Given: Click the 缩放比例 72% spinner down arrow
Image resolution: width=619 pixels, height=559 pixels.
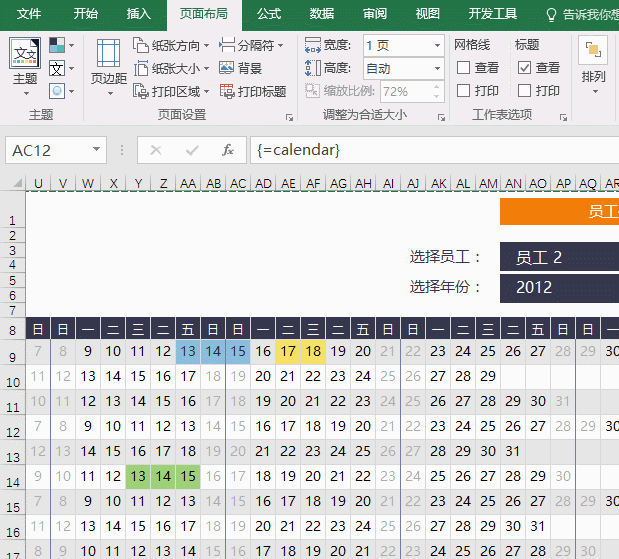Looking at the screenshot, I should click(436, 96).
